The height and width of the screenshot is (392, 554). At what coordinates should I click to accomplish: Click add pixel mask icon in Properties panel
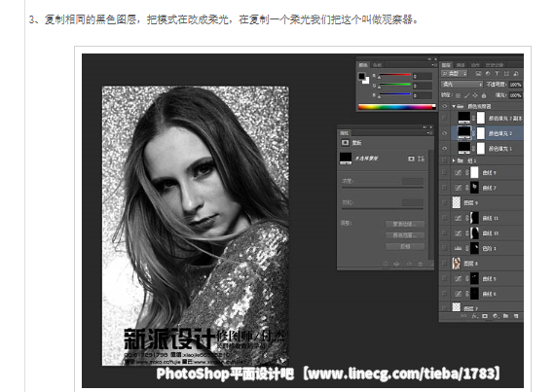click(411, 159)
